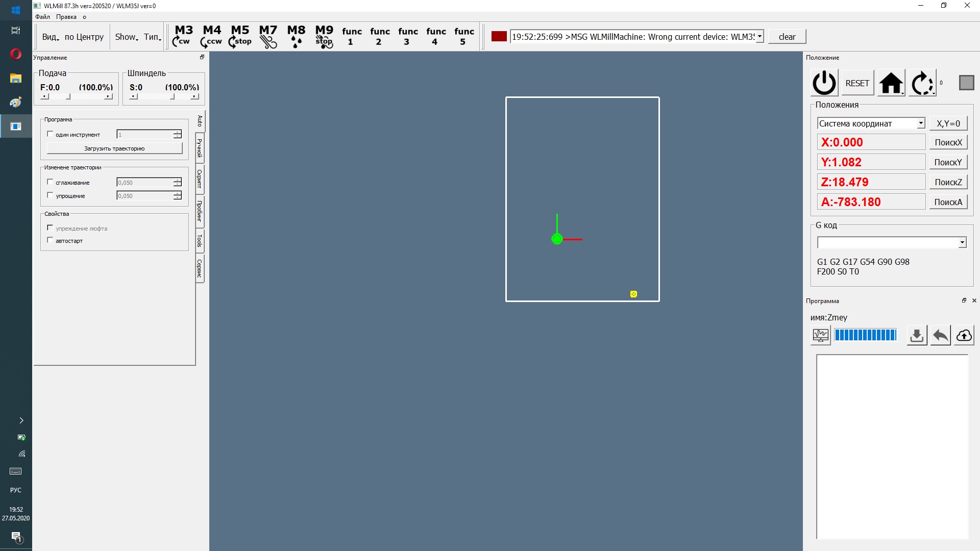Click the cloud upload icon
Image resolution: width=980 pixels, height=551 pixels.
(964, 335)
